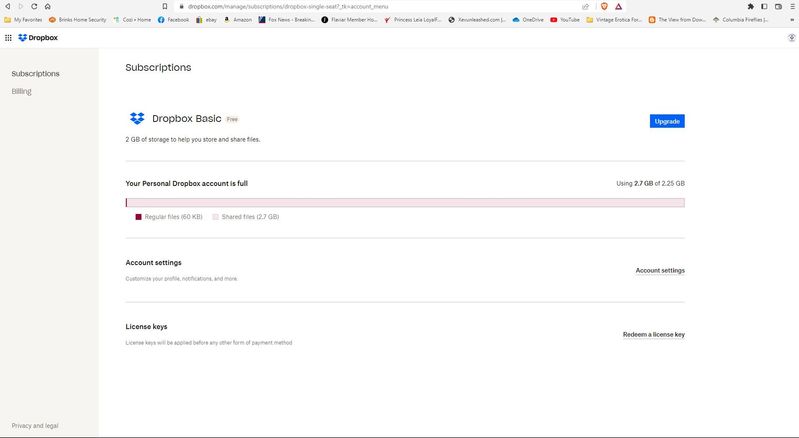
Task: Toggle the browser sidebar panel icon
Action: click(x=764, y=7)
